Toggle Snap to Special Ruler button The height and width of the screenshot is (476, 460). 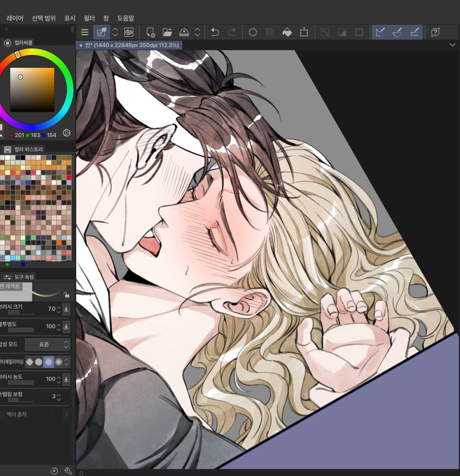pyautogui.click(x=397, y=32)
